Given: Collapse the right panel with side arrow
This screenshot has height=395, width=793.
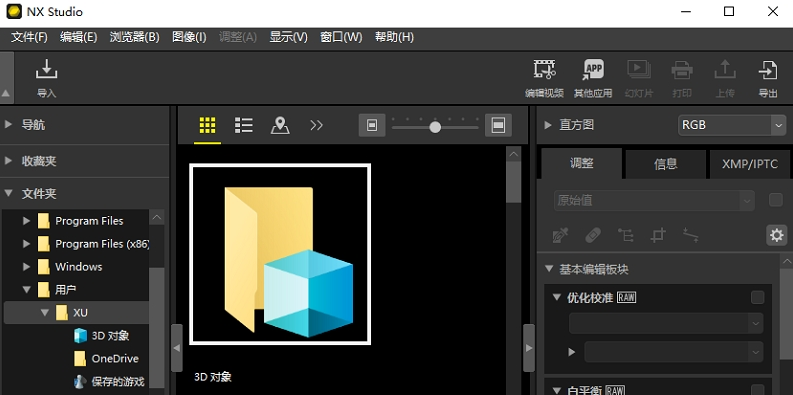Looking at the screenshot, I should pos(528,348).
